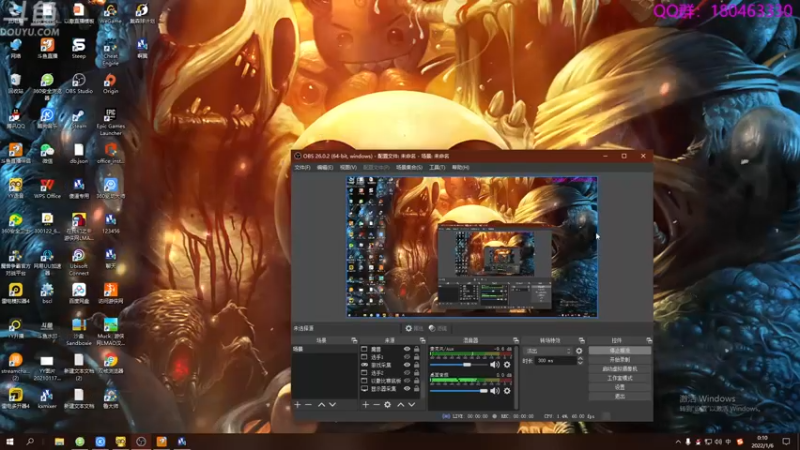Open Sandboxie desktop shortcut
The image size is (800, 450).
pyautogui.click(x=79, y=332)
